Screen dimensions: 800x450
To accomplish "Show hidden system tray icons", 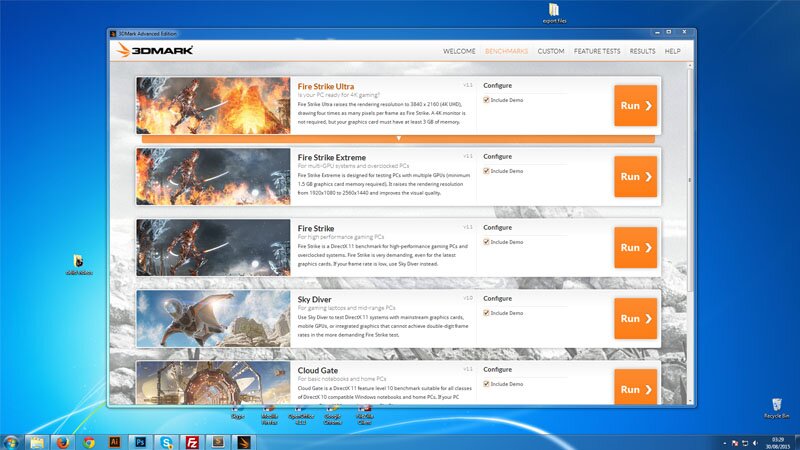I will 724,443.
